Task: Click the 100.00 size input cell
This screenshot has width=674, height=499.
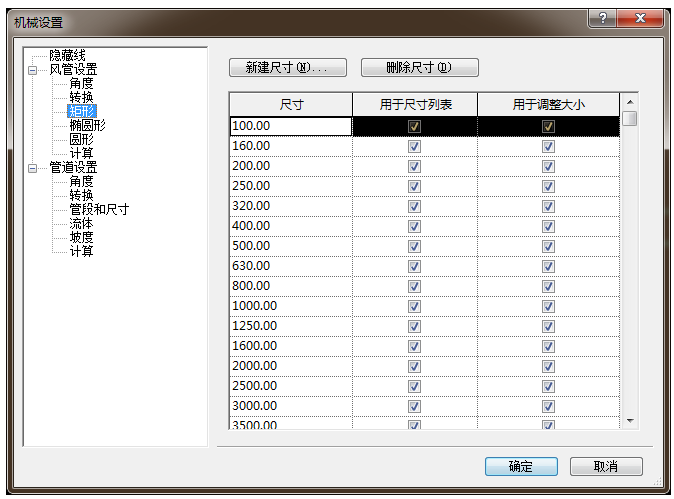Action: click(x=291, y=126)
